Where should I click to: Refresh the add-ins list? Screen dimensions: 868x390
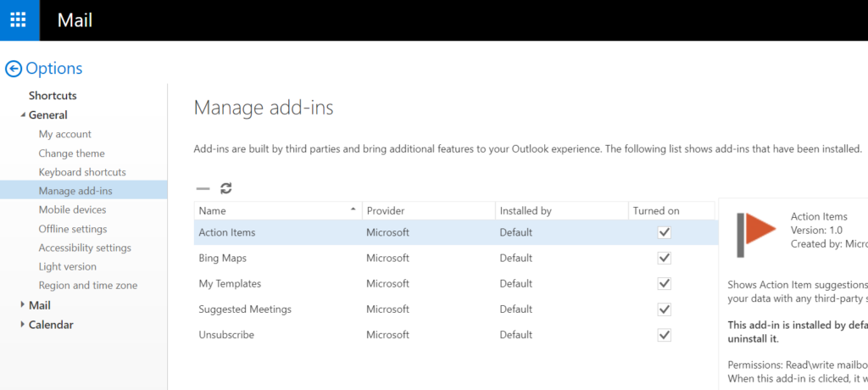(x=225, y=188)
